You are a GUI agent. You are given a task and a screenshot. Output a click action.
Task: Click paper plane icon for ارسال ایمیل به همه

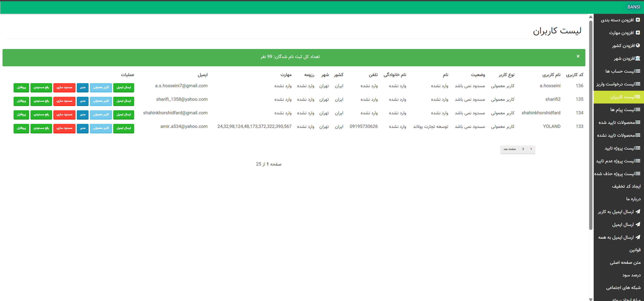point(638,237)
